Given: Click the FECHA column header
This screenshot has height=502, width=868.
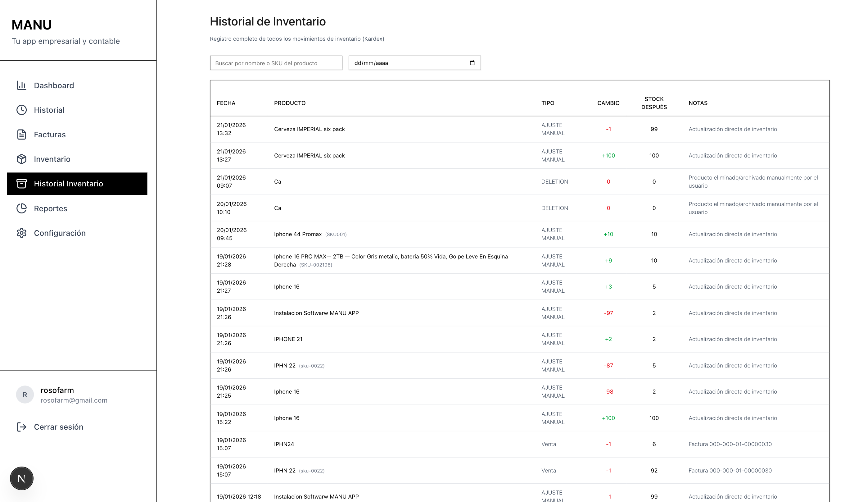Looking at the screenshot, I should click(x=226, y=103).
